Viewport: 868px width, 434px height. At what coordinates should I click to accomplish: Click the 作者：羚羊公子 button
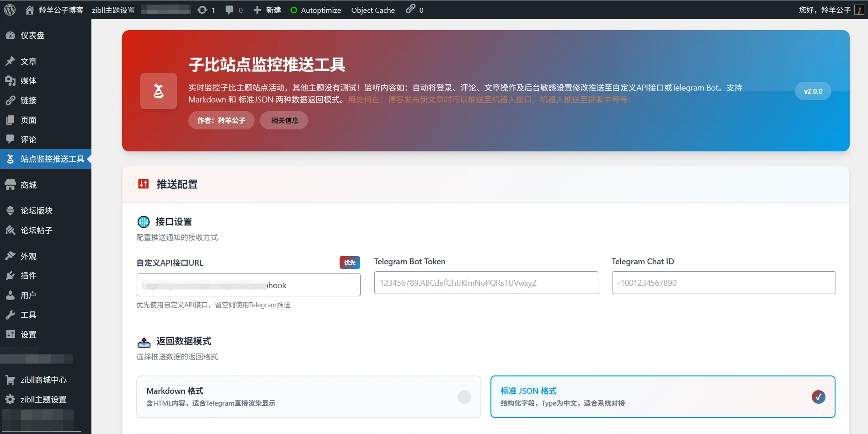pyautogui.click(x=221, y=120)
